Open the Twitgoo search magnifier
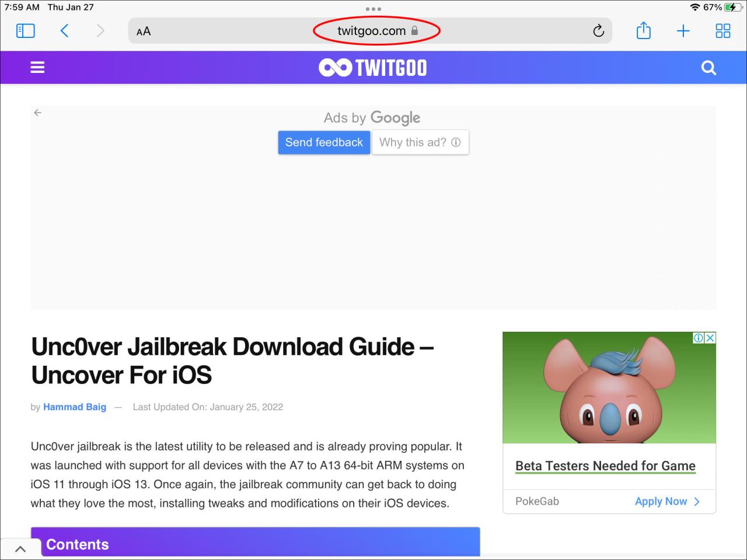 [x=708, y=68]
